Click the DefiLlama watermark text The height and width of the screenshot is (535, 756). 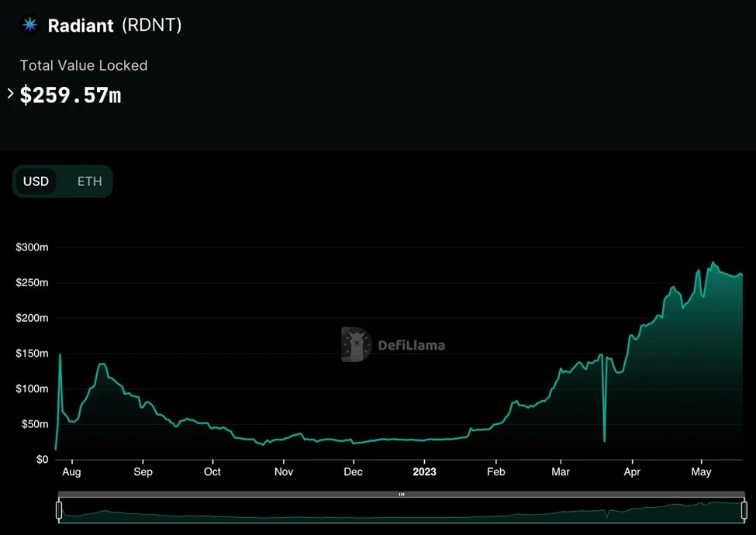tap(411, 345)
